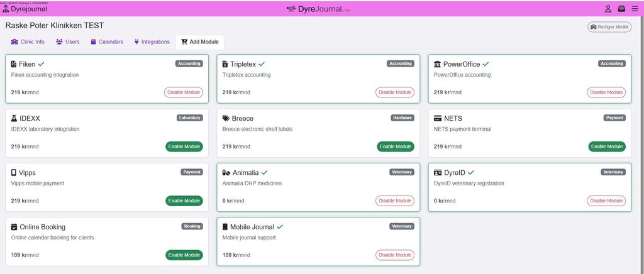Open the inbox tray icon
The width and height of the screenshot is (644, 274).
tap(621, 9)
